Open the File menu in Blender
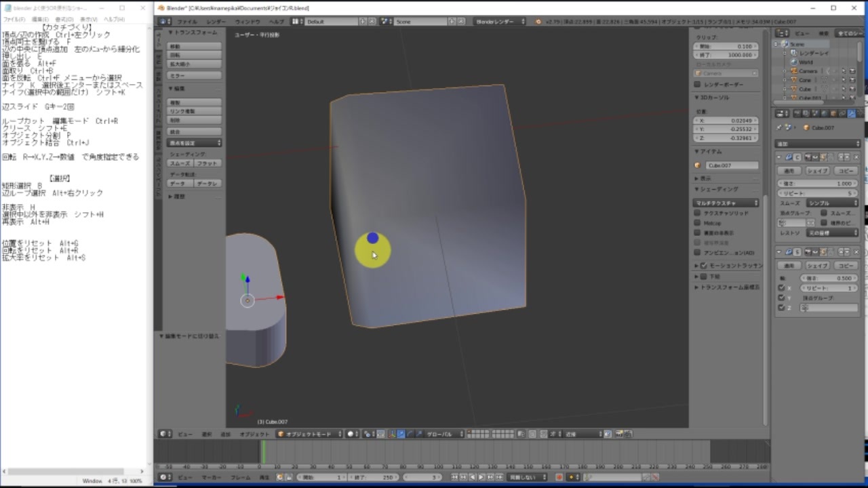Viewport: 868px width, 488px height. coord(187,22)
